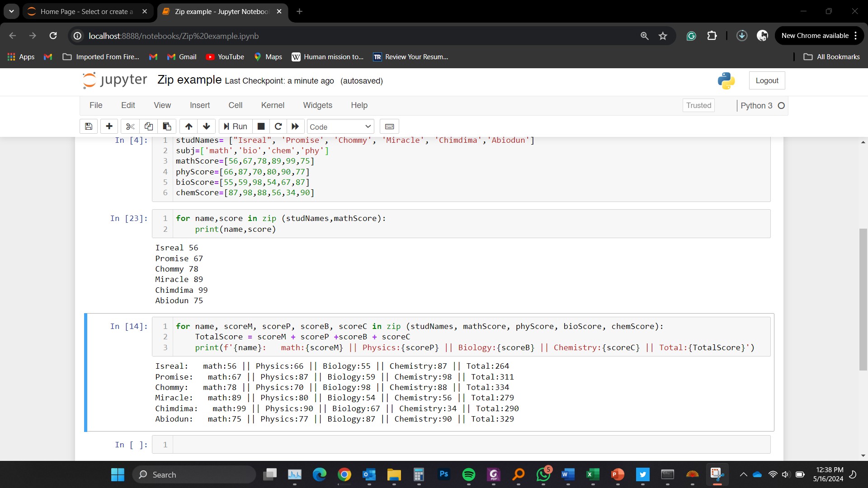Click the Windows taskbar Search box

tap(194, 474)
